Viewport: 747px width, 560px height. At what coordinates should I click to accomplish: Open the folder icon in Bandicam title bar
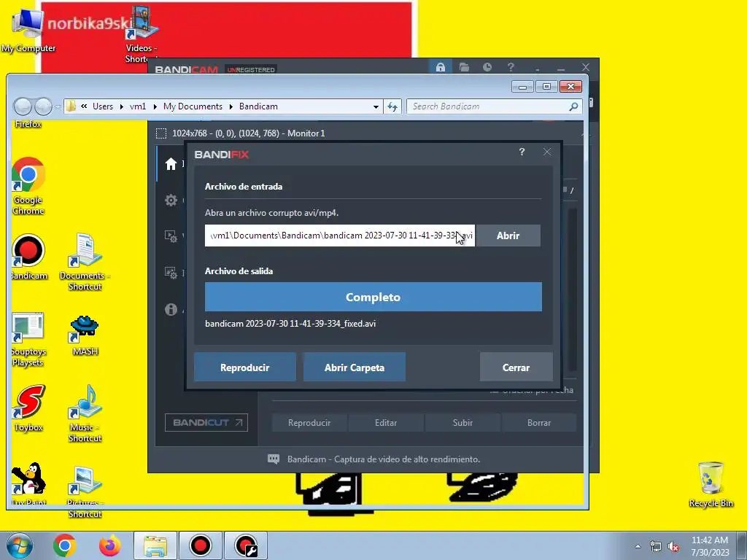(464, 67)
